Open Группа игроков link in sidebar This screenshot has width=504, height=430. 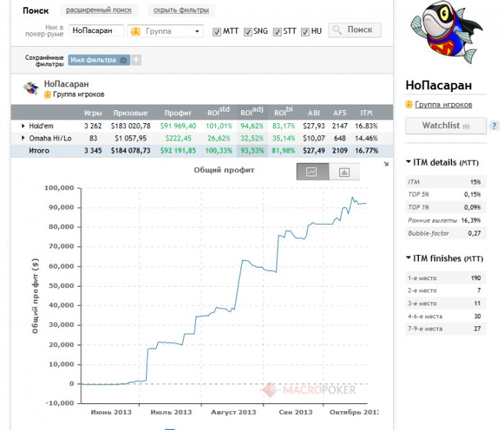444,104
